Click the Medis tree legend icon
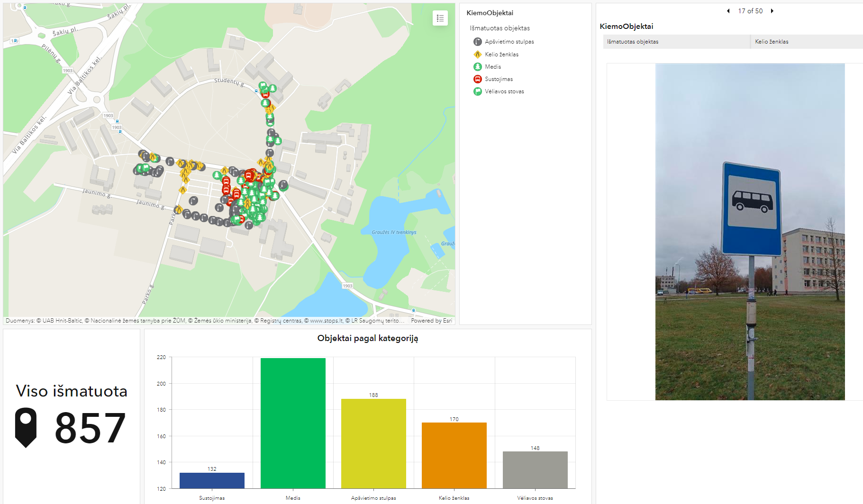The height and width of the screenshot is (504, 863). point(478,67)
